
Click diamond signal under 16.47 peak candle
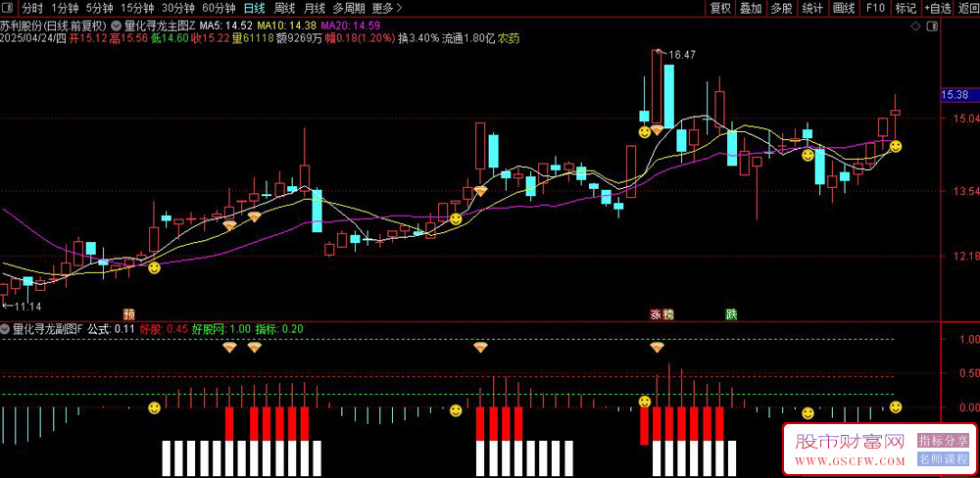pos(657,130)
